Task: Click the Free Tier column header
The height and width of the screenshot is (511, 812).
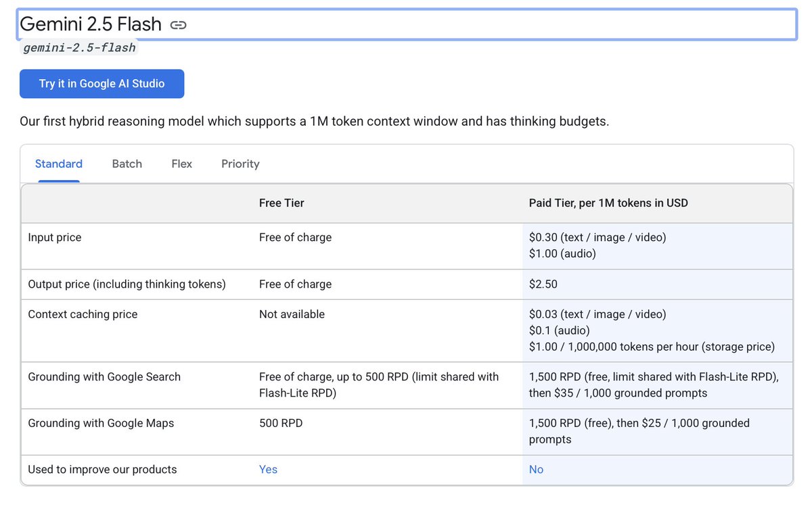Action: (x=281, y=203)
